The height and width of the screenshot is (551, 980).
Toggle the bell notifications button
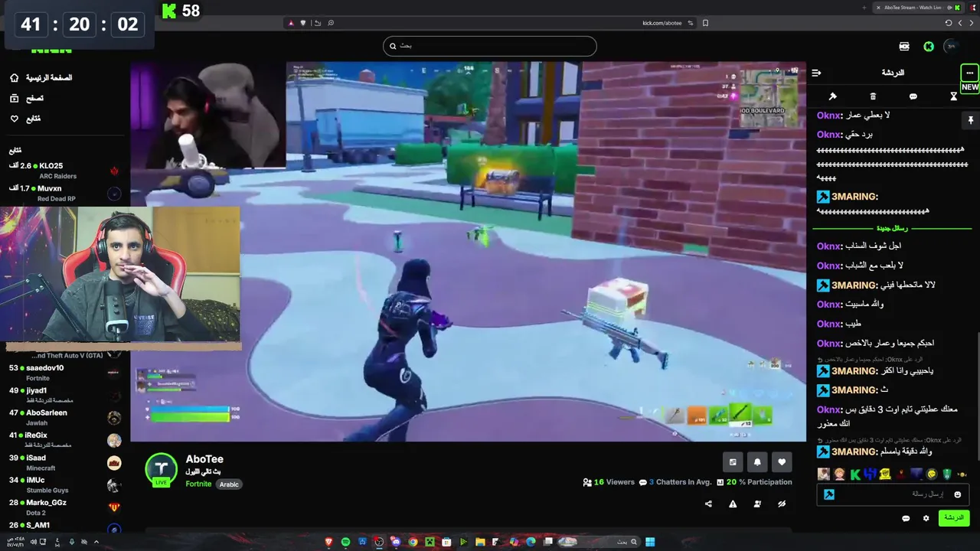pos(757,462)
